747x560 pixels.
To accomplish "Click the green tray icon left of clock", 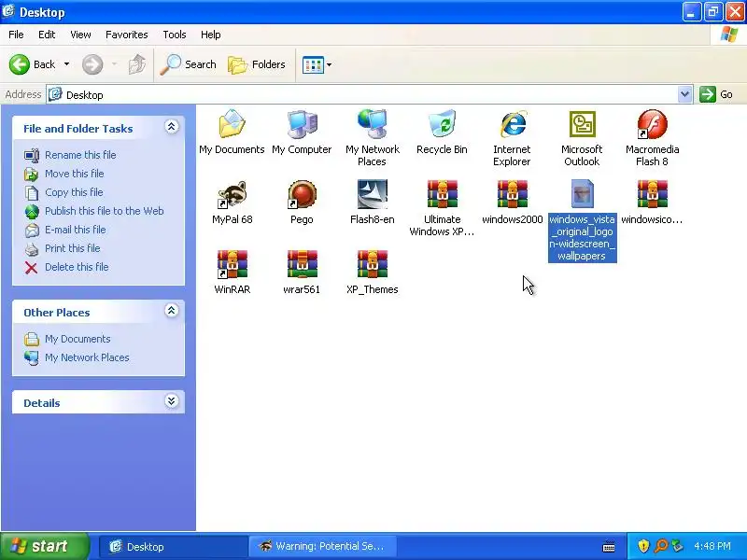I will click(677, 546).
